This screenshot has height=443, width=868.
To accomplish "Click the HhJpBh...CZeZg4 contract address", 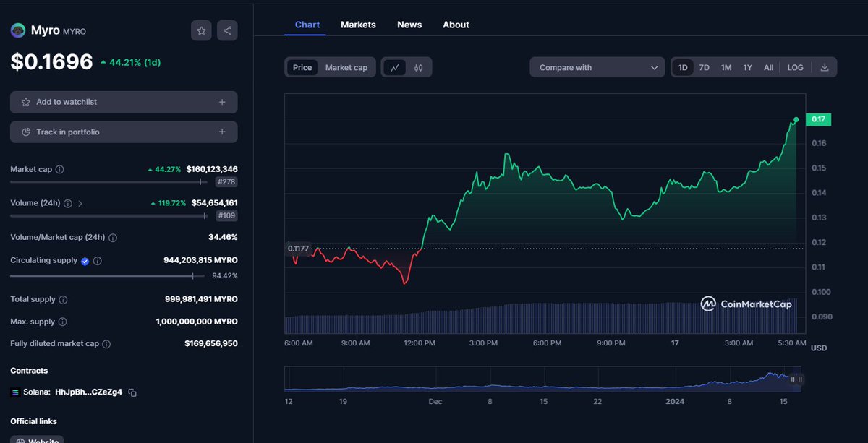I will coord(89,392).
